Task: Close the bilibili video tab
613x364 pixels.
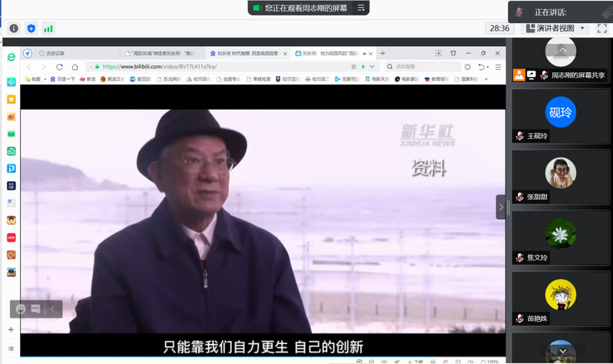Action: pyautogui.click(x=370, y=54)
